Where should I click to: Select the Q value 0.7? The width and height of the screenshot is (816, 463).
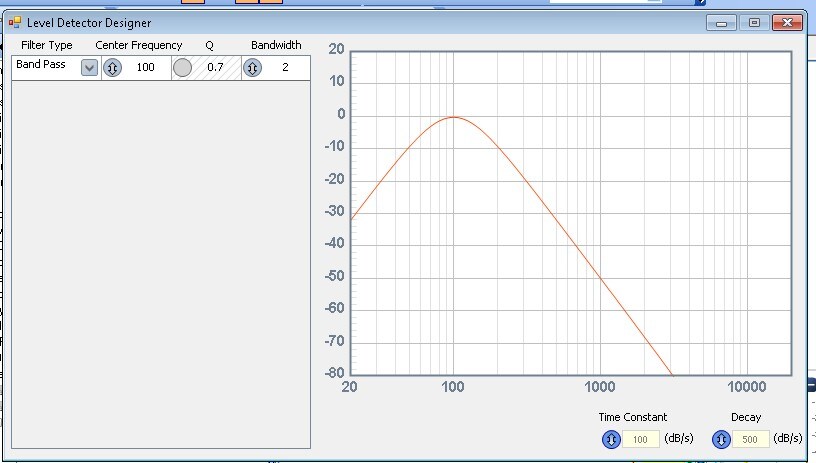[x=215, y=67]
